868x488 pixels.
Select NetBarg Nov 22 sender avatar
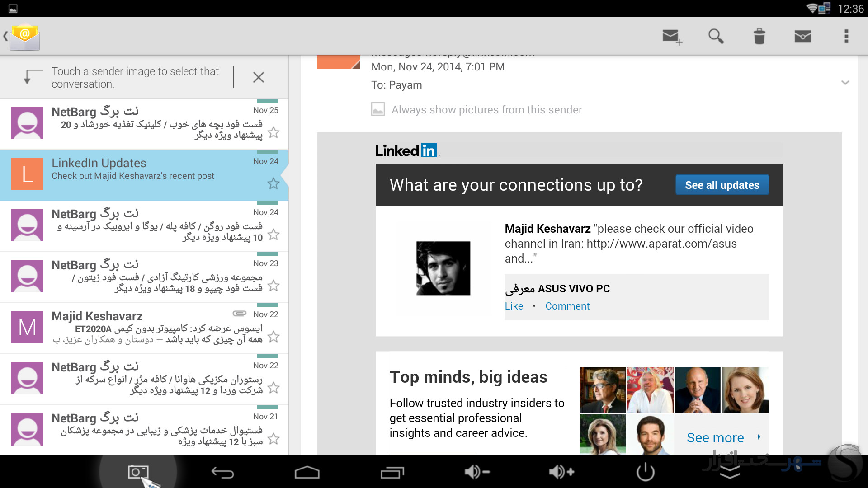tap(27, 378)
